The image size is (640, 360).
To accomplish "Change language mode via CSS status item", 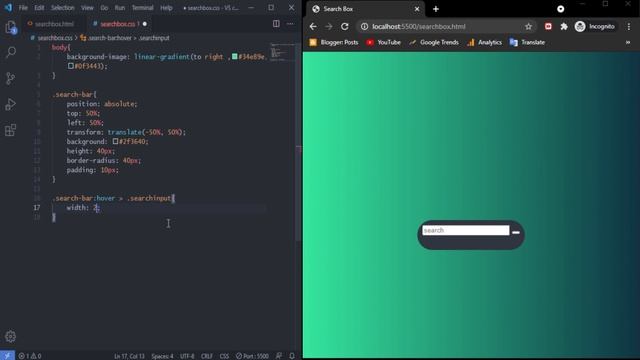I will 224,356.
